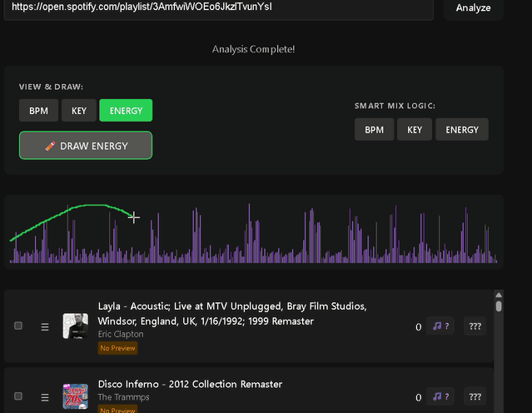Screen dimensions: 532x413
Task: Click the drag handle for Disco Inferno
Action: point(45,397)
